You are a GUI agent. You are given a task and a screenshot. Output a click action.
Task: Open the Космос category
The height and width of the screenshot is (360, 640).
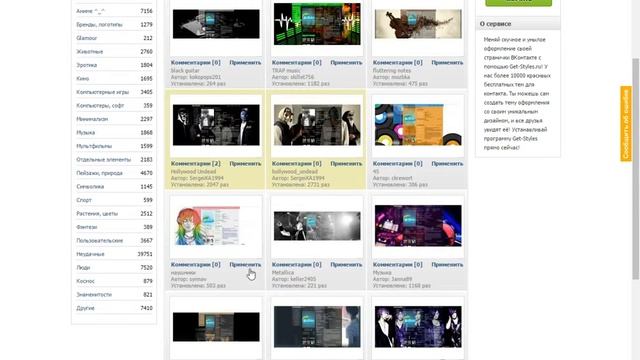pyautogui.click(x=85, y=280)
